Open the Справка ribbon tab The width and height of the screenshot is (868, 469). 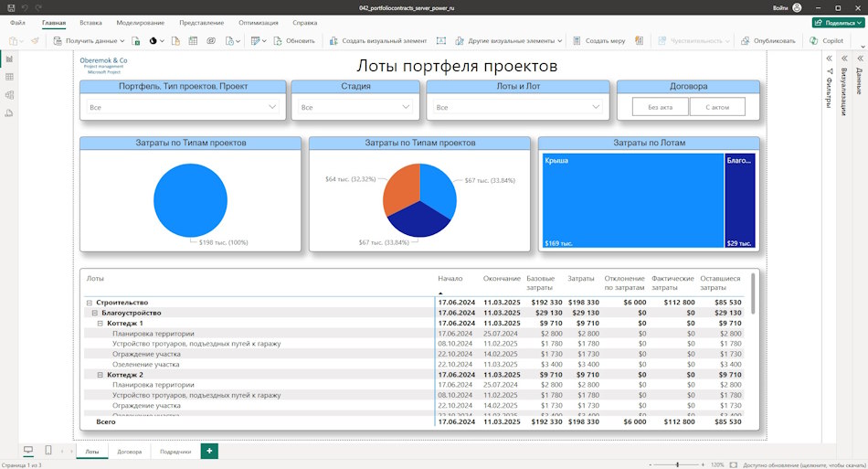304,23
